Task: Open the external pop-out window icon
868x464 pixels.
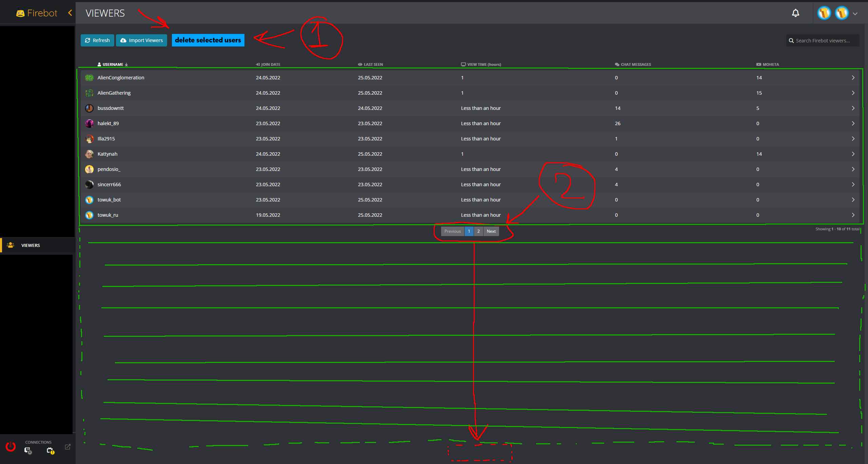Action: (67, 447)
